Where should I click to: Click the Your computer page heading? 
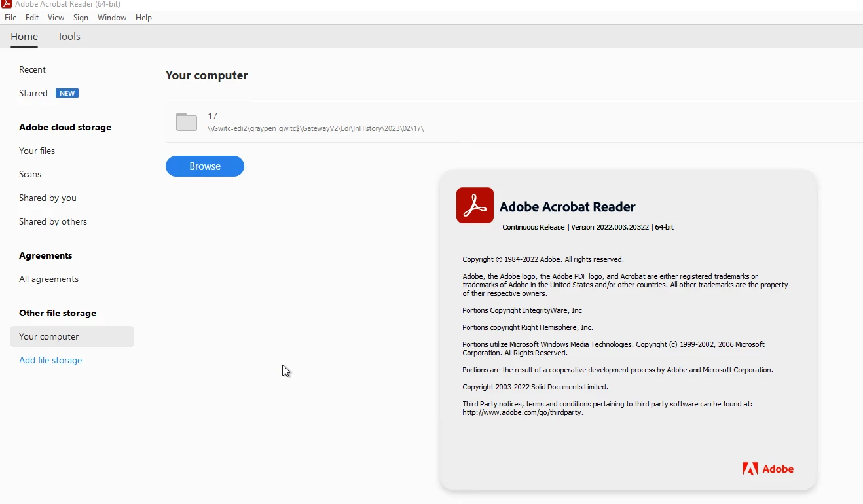207,75
